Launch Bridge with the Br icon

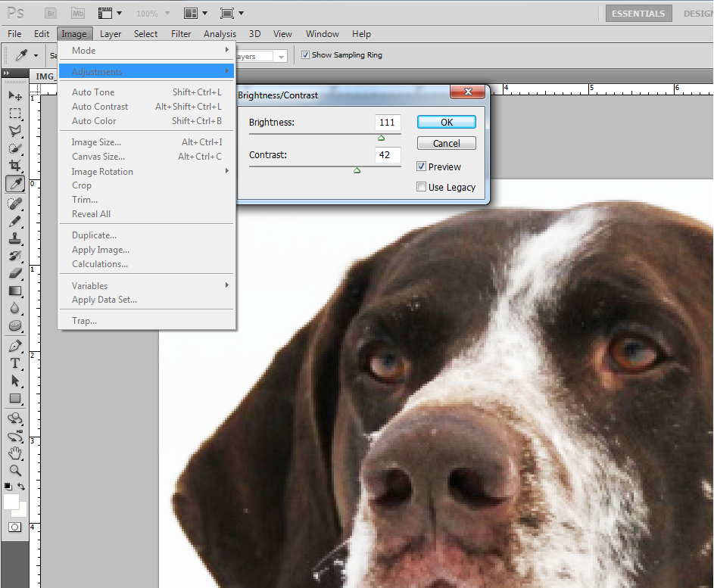(x=51, y=13)
